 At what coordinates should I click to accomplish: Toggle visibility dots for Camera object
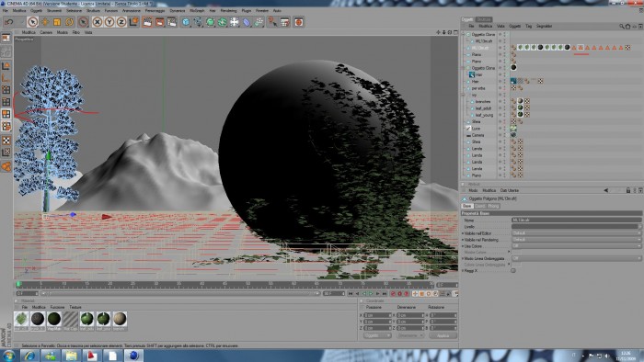point(502,135)
